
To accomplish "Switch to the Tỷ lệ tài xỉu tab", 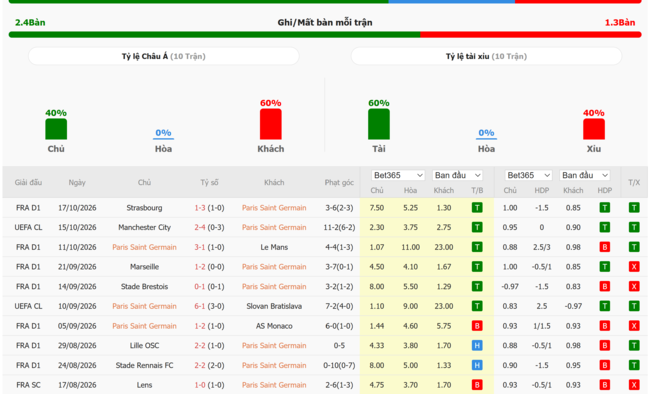I will [486, 56].
